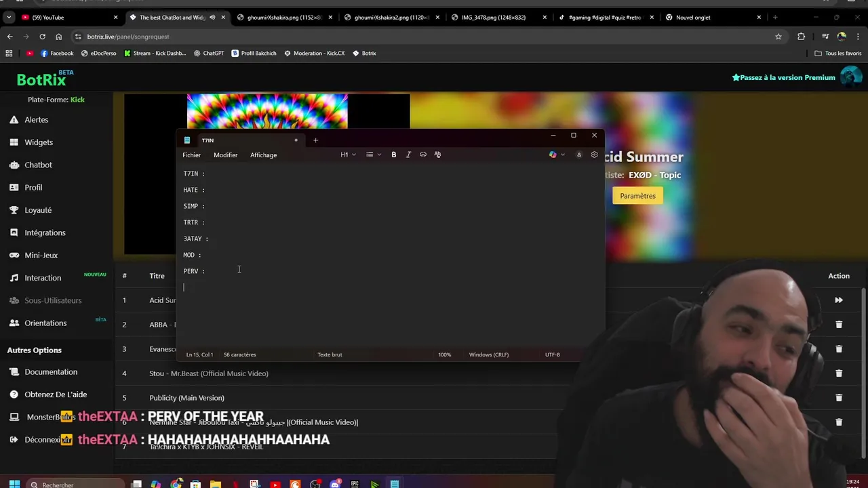Image resolution: width=868 pixels, height=488 pixels.
Task: Delete the Stou - Mr.Beast song
Action: click(x=839, y=373)
